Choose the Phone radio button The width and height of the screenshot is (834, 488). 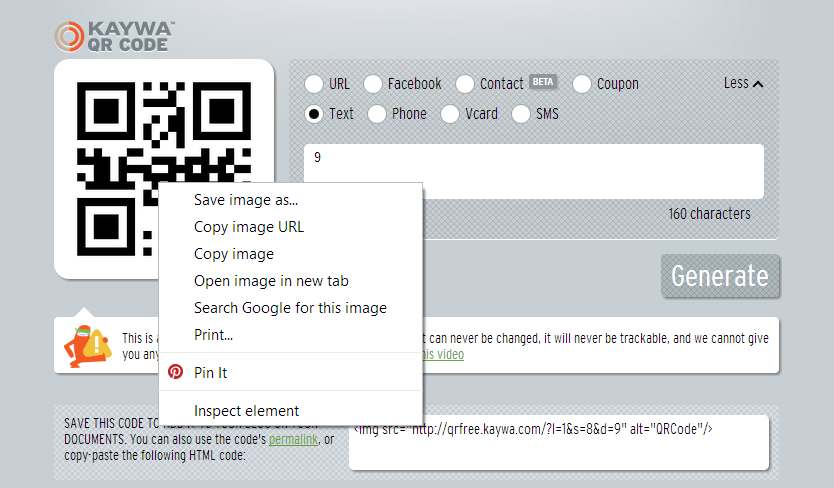click(377, 114)
